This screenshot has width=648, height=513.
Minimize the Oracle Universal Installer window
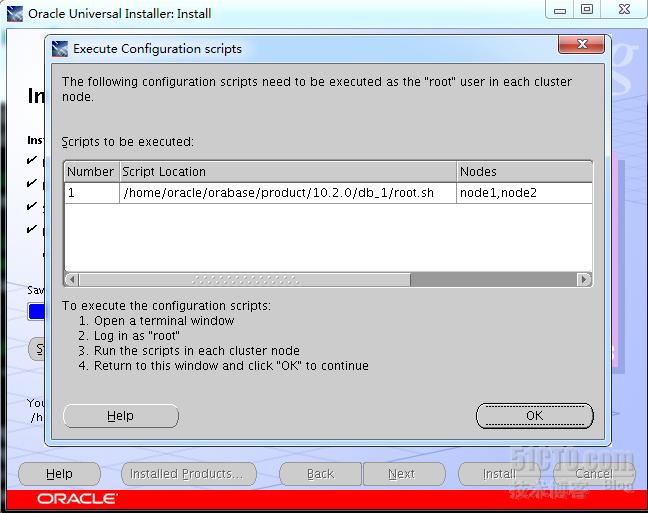(560, 10)
